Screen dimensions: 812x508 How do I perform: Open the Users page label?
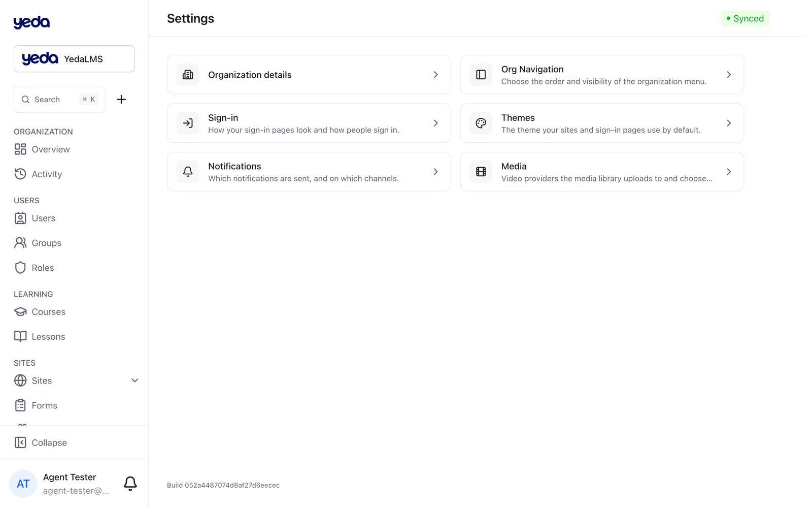[44, 218]
